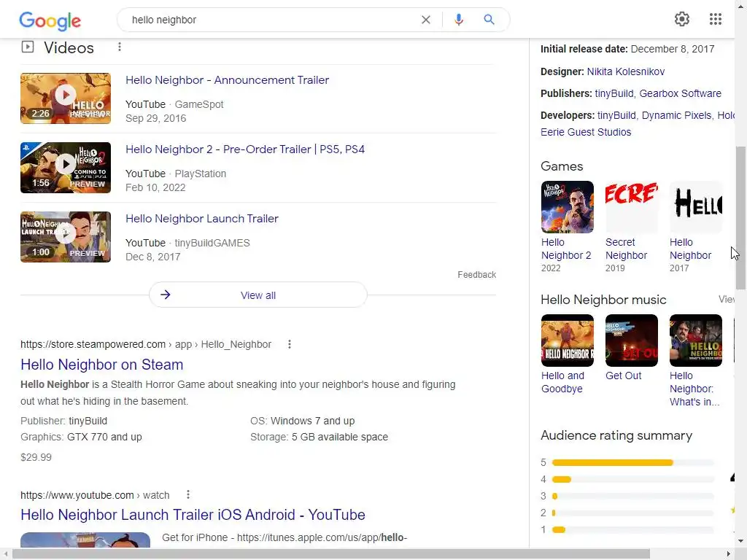Open 'Hello Neighbor on Steam' result
Image resolution: width=747 pixels, height=560 pixels.
click(x=102, y=365)
